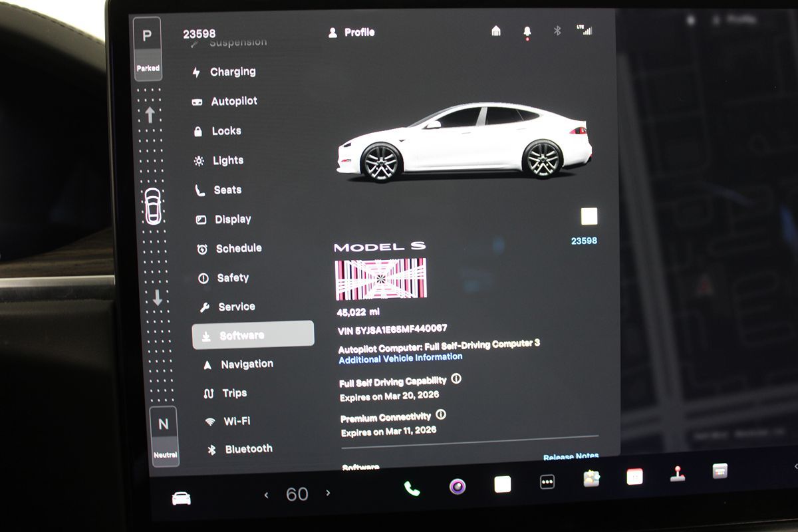798x532 pixels.
Task: Tap the LTE signal strength icon
Action: pyautogui.click(x=585, y=30)
